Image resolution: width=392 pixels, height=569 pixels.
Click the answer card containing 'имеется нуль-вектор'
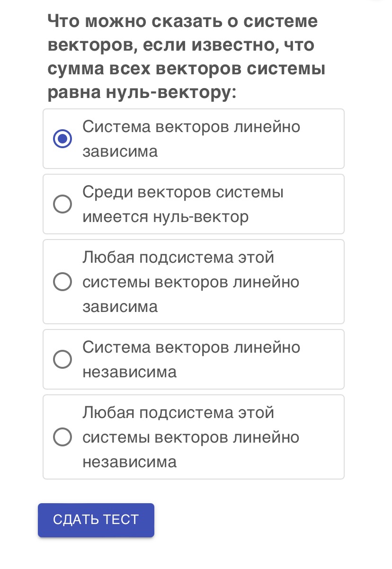point(194,204)
